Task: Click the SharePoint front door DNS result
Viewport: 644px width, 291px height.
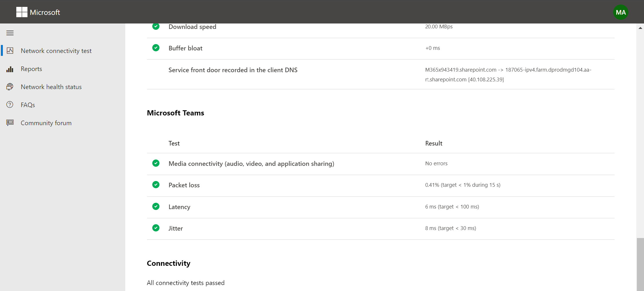Action: (508, 74)
